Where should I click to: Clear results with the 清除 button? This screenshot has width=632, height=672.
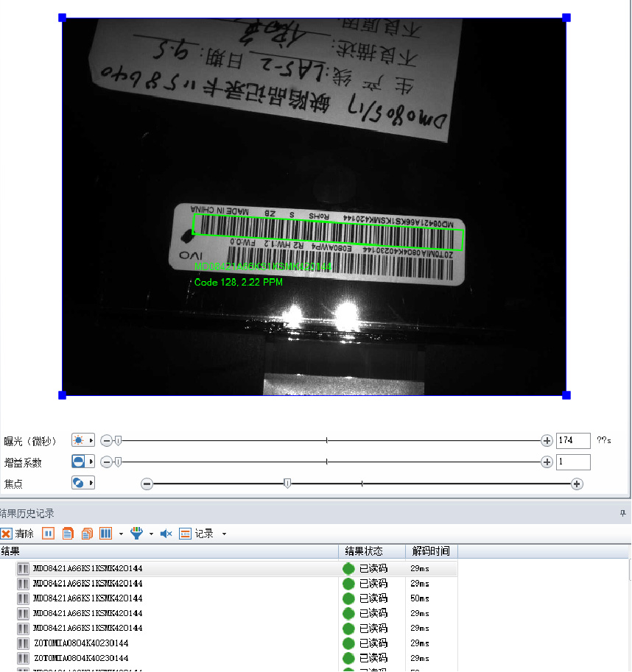pyautogui.click(x=17, y=534)
